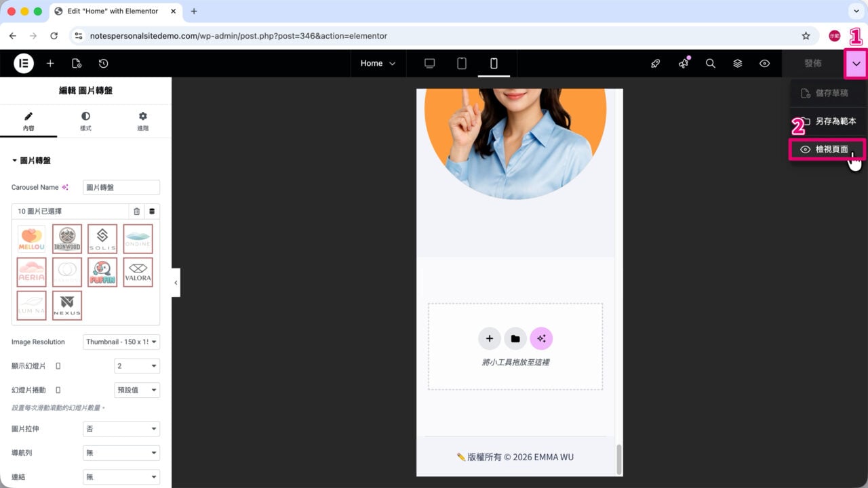Click the site information icon in address bar
868x488 pixels.
79,35
